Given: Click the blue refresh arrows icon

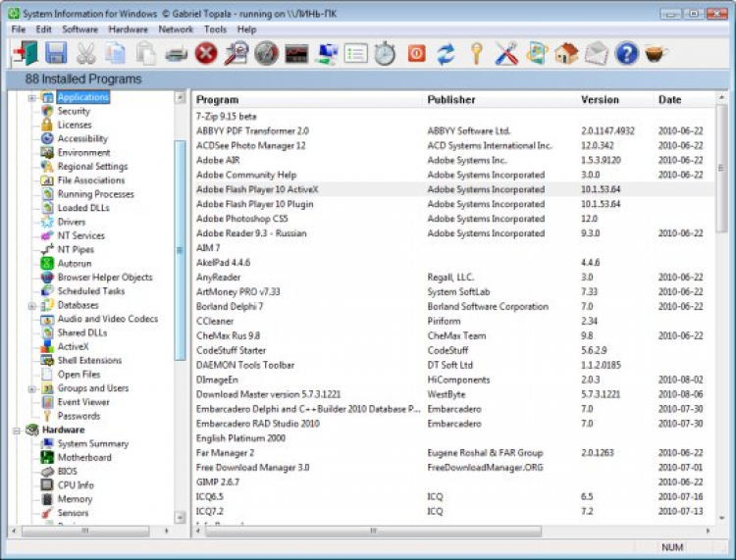Looking at the screenshot, I should pos(446,54).
